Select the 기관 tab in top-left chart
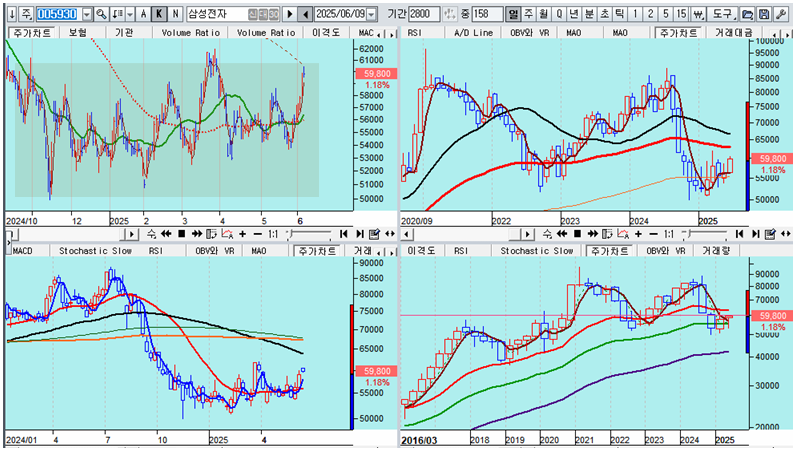Viewport: 796px width, 449px height. click(124, 32)
